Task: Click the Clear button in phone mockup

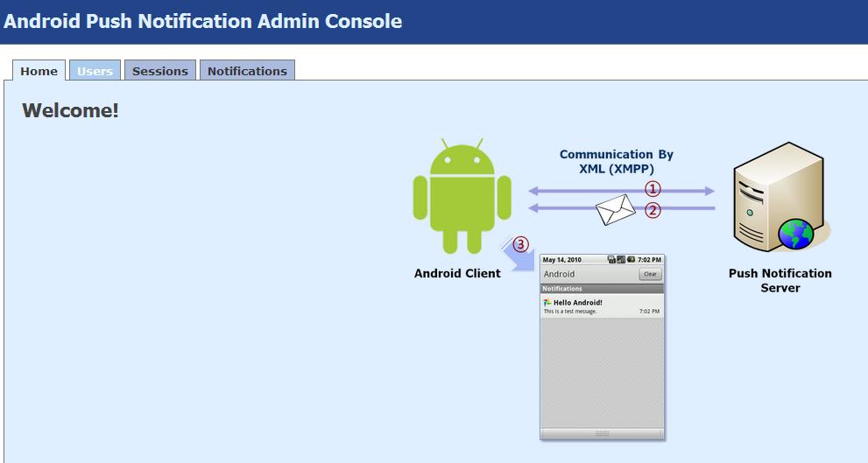Action: click(650, 274)
